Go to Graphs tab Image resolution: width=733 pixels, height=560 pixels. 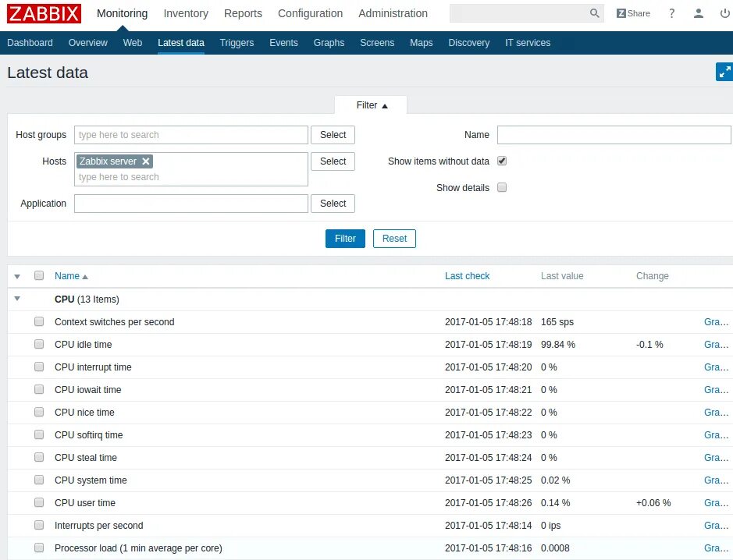(x=329, y=42)
